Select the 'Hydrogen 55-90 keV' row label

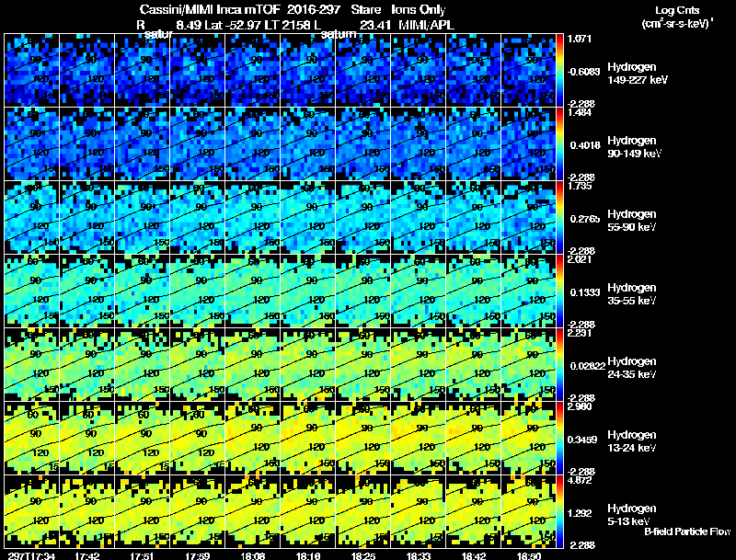click(x=632, y=221)
